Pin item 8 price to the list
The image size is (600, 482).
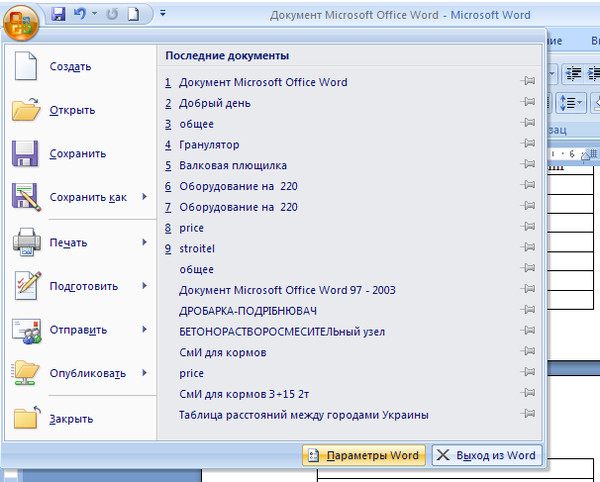click(528, 226)
